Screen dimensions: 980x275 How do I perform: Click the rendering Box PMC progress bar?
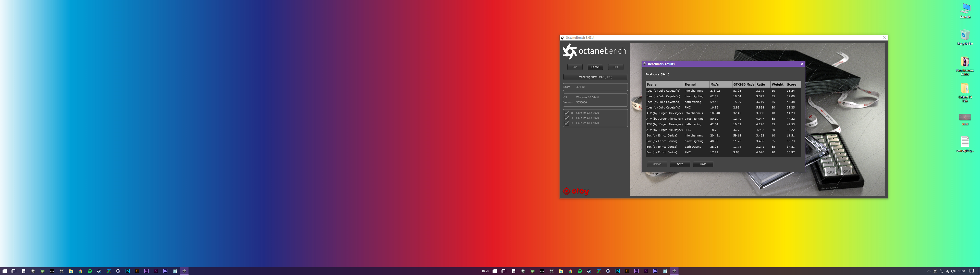595,77
